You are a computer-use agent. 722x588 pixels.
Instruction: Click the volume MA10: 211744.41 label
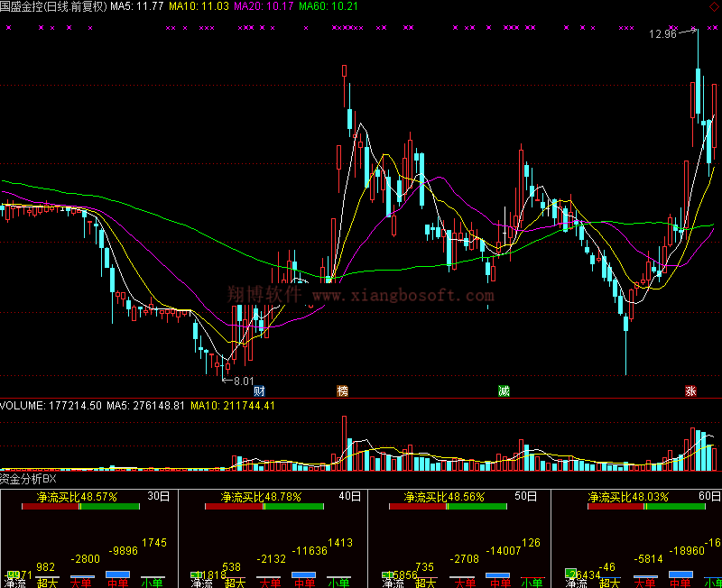(233, 406)
